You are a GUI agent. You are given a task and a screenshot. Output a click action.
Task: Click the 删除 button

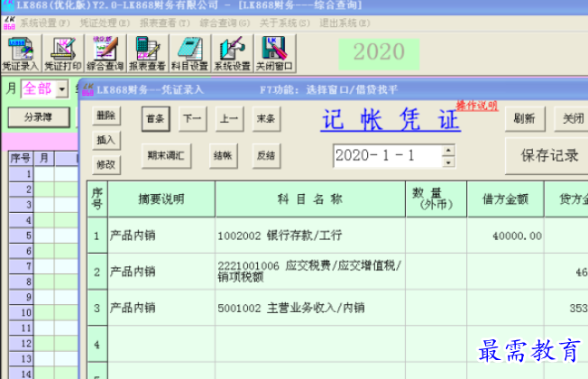(106, 116)
